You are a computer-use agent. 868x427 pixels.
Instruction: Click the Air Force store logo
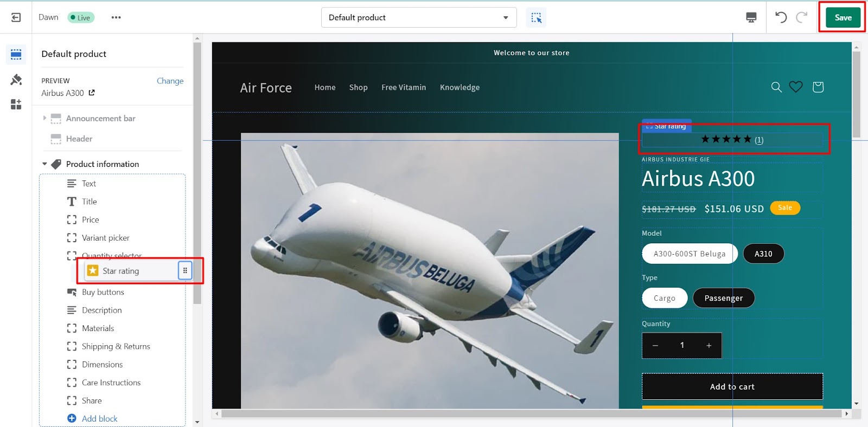266,88
